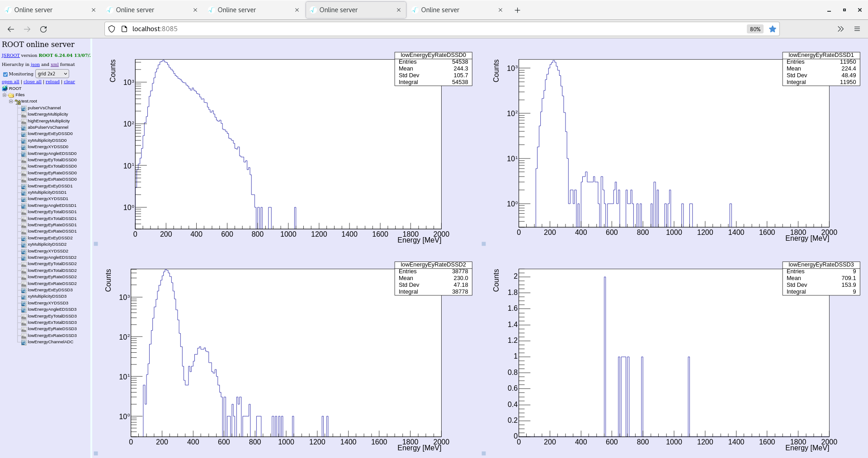Toggle the Monitoring checkbox
Image resolution: width=868 pixels, height=458 pixels.
coord(5,74)
